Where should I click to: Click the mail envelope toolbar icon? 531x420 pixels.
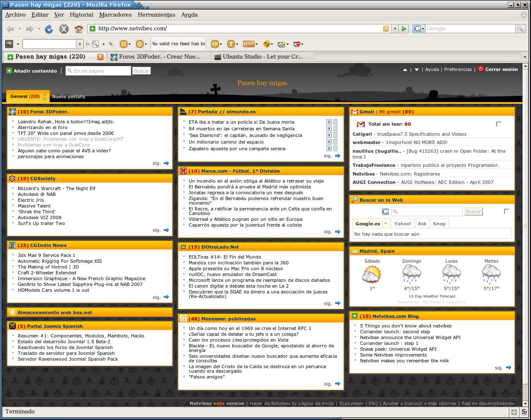tap(281, 44)
